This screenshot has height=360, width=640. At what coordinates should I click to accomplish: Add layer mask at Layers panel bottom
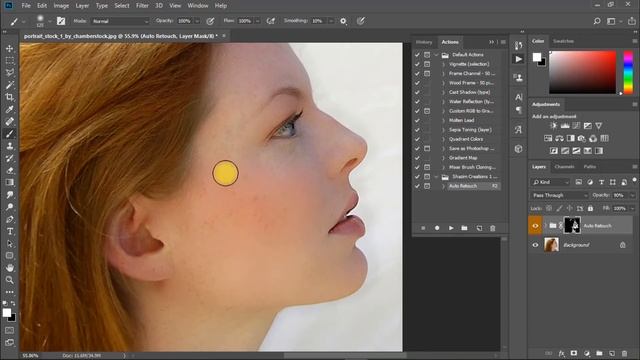tap(574, 353)
